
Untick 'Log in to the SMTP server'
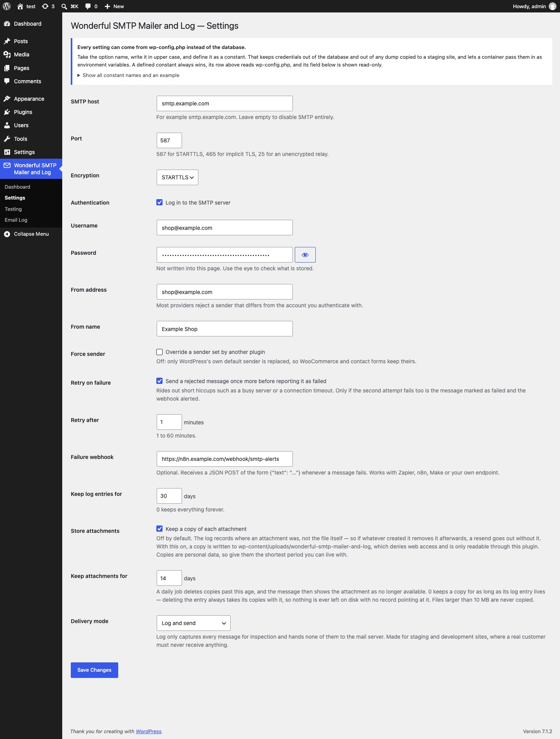(159, 202)
